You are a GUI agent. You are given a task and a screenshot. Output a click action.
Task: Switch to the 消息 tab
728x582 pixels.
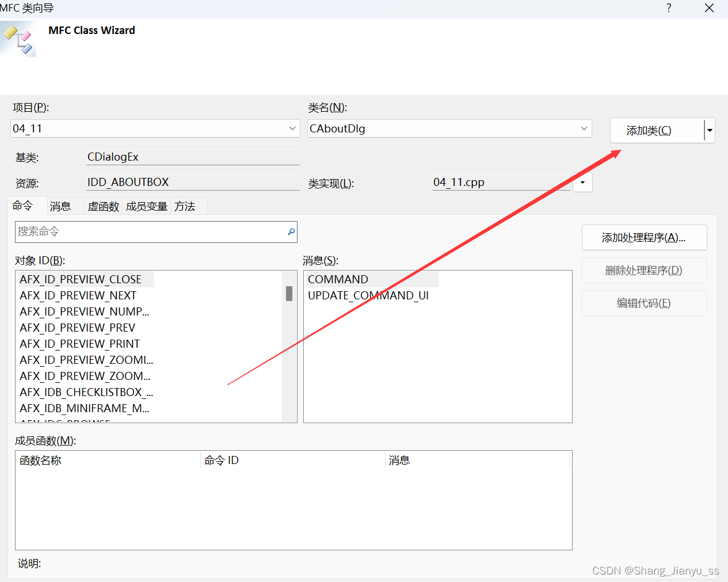pos(60,206)
